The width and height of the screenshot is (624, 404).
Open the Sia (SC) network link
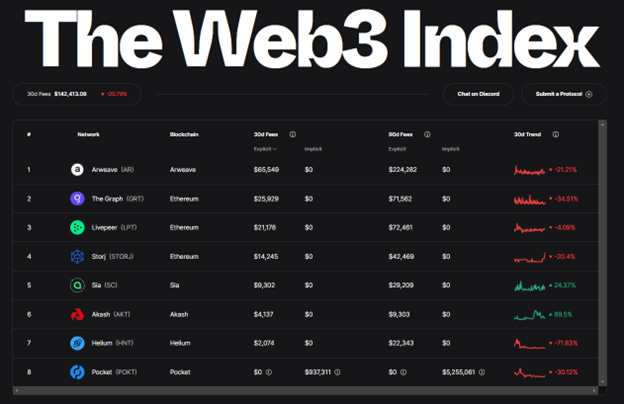(x=104, y=285)
